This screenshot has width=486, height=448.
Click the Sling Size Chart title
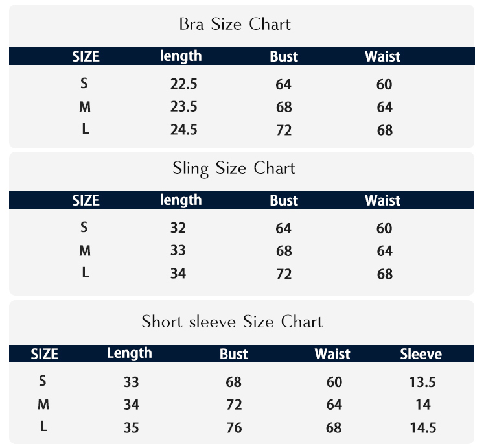coord(234,169)
